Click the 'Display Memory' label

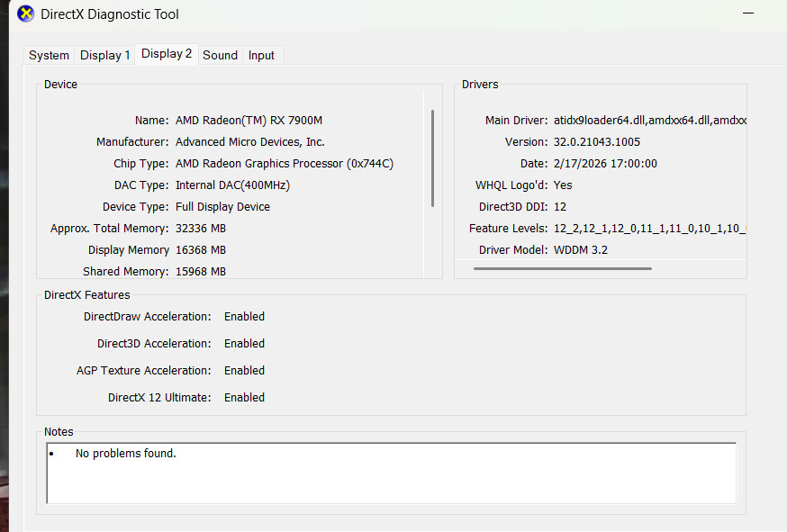(x=129, y=250)
